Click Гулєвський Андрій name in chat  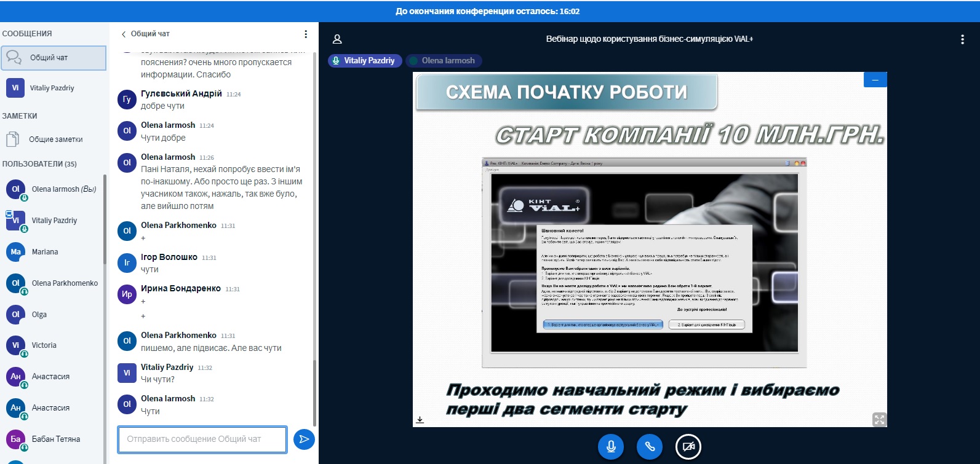click(x=181, y=93)
